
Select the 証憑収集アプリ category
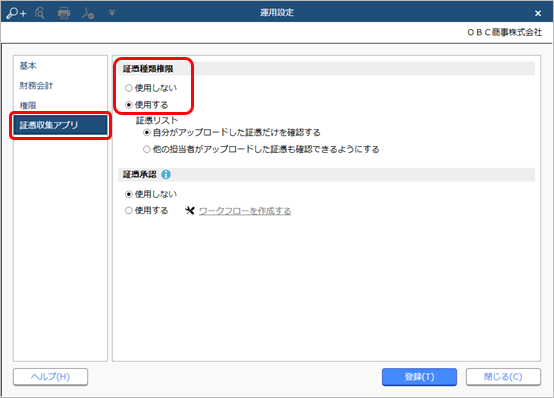tap(60, 125)
